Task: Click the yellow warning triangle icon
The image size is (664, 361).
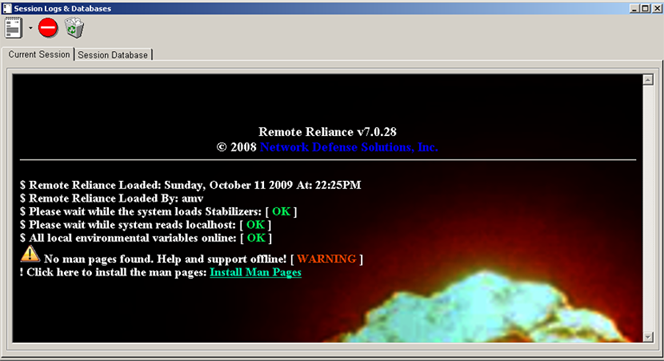Action: pos(30,254)
